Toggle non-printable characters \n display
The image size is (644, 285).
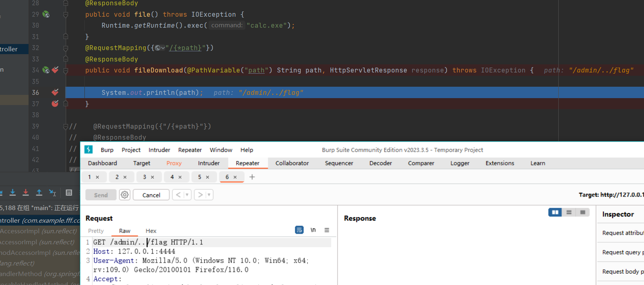pyautogui.click(x=313, y=230)
